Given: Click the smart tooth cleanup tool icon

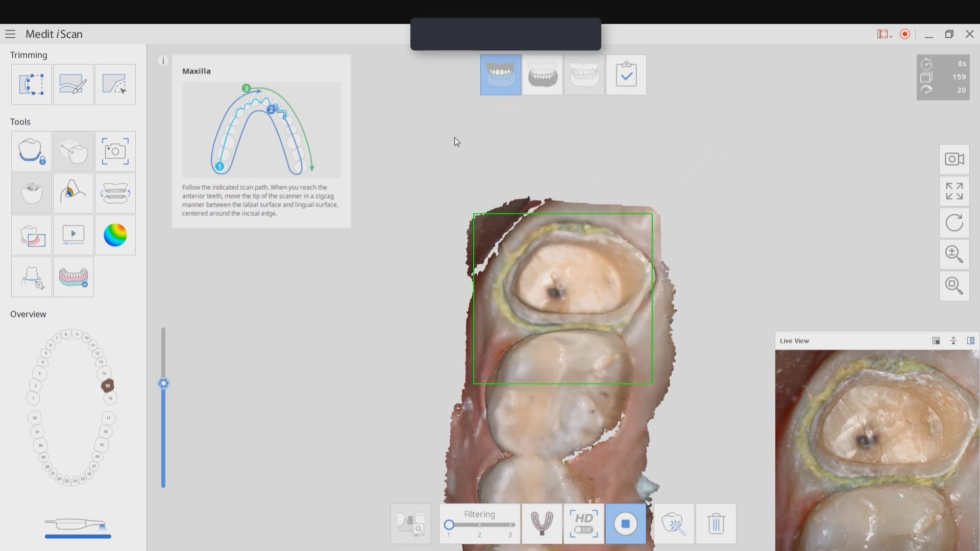Looking at the screenshot, I should tap(674, 524).
